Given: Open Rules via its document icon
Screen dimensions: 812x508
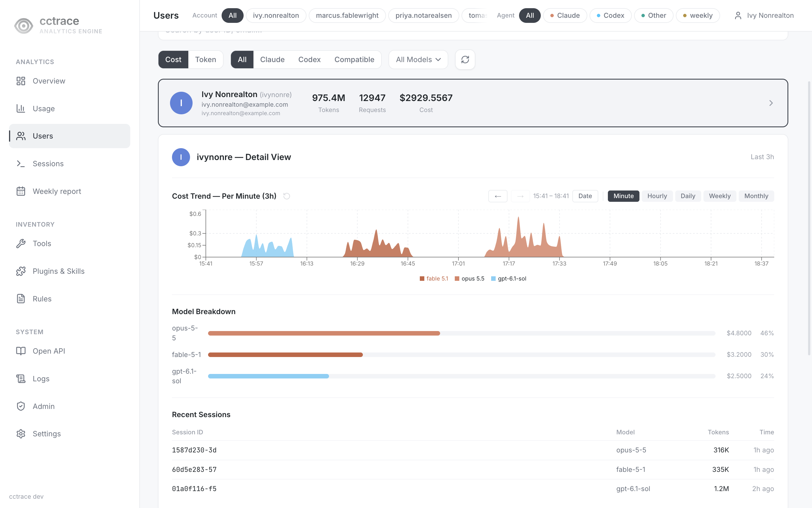Looking at the screenshot, I should point(21,299).
